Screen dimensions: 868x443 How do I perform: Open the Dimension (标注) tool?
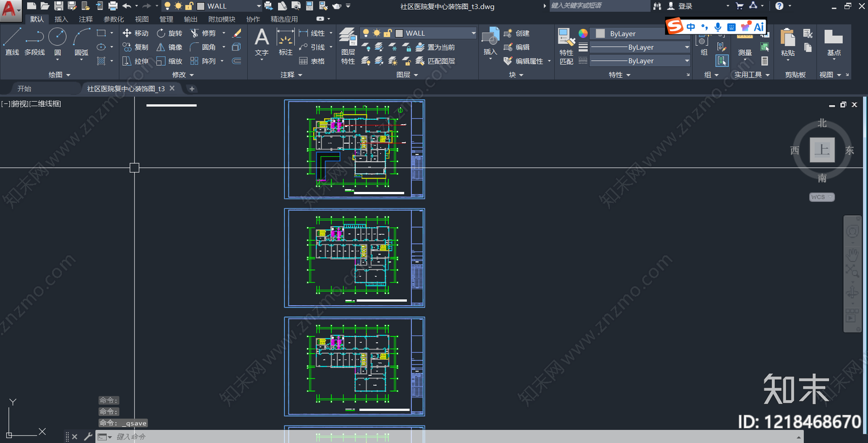tap(285, 42)
